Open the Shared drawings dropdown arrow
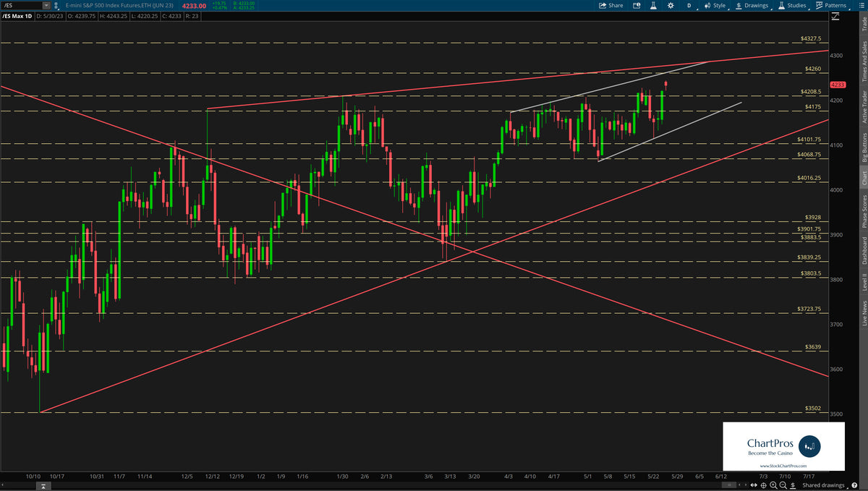The height and width of the screenshot is (491, 868). (846, 486)
